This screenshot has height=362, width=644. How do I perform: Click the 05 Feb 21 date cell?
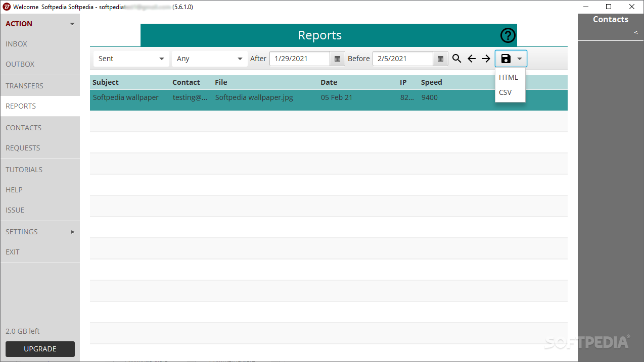[x=337, y=97]
